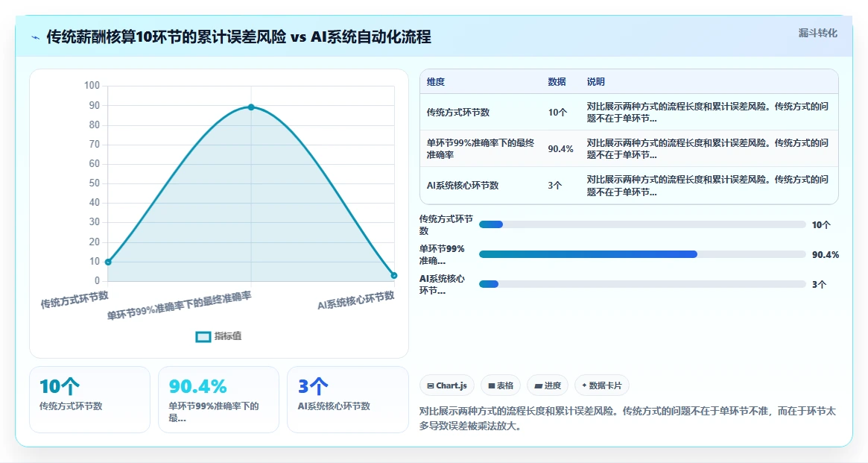The width and height of the screenshot is (868, 463).
Task: Click the lightning icon beside the title
Action: coord(36,38)
